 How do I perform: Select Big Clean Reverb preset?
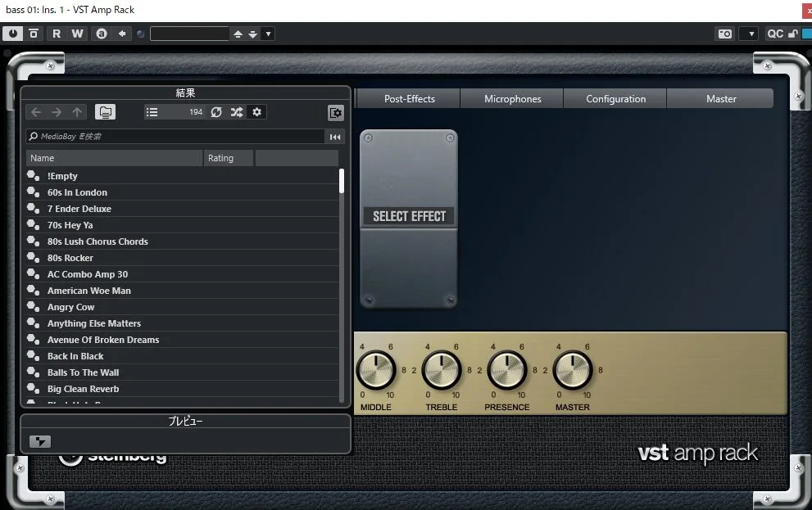click(x=182, y=389)
